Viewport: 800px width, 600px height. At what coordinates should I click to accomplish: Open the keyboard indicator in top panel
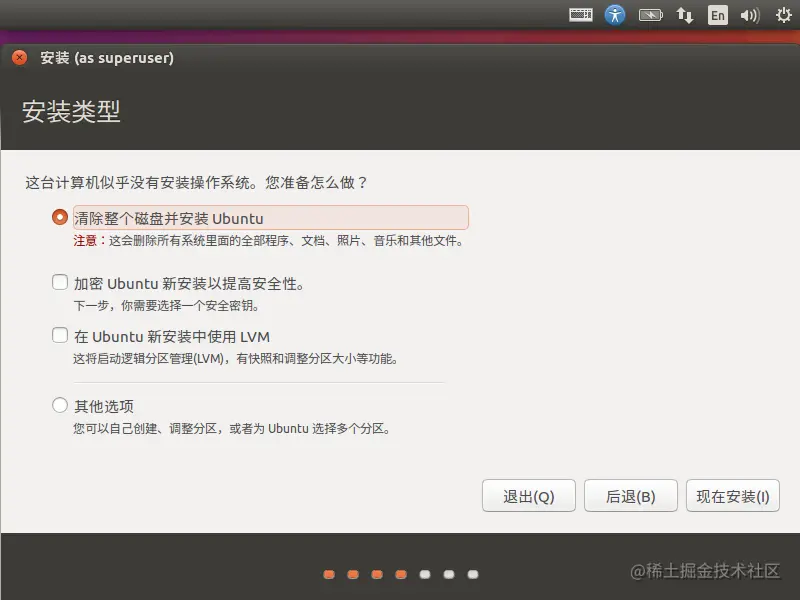(581, 15)
